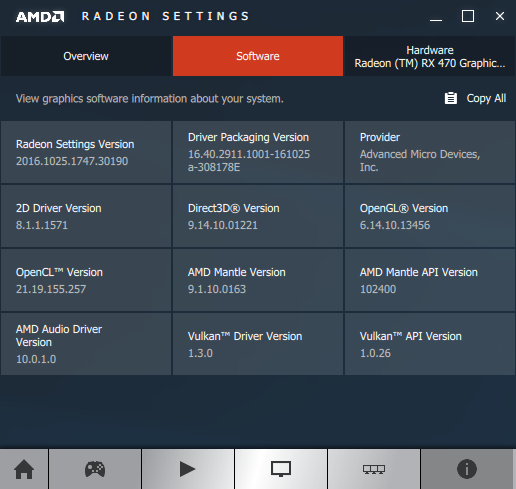Click the Provider label

coord(380,137)
